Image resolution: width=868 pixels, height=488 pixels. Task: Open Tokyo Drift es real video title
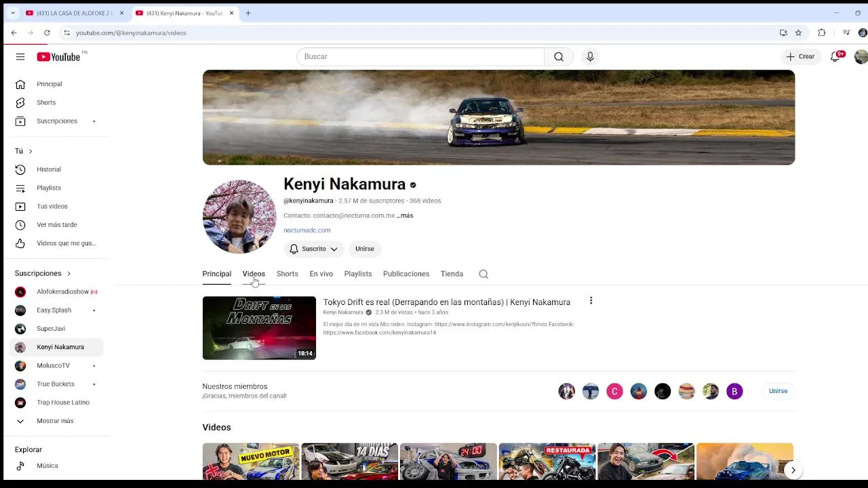[x=446, y=302]
